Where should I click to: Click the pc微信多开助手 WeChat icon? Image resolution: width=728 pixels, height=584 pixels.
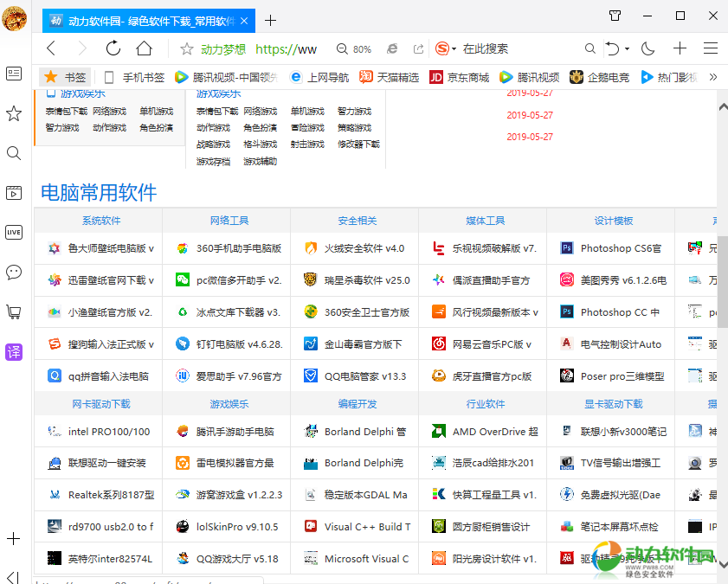[183, 279]
